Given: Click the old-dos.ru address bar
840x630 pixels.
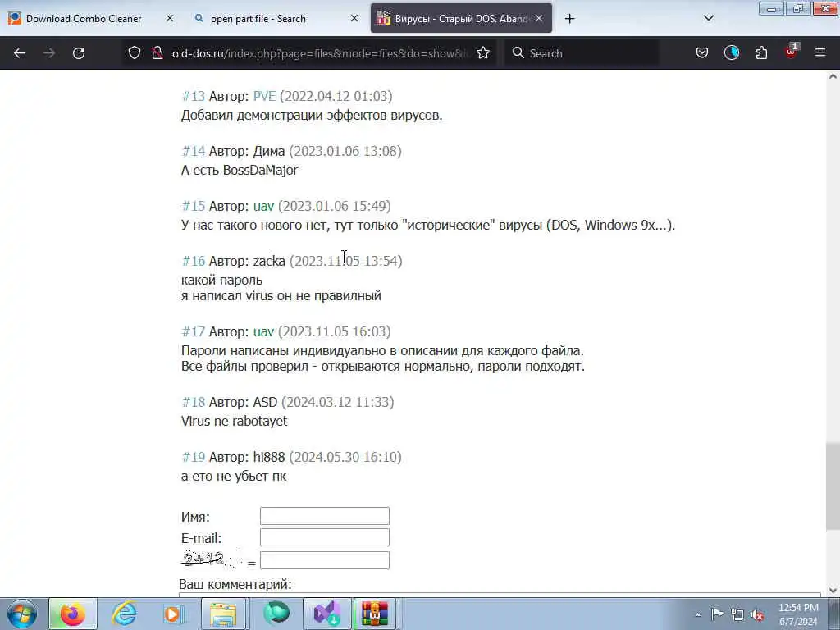Looking at the screenshot, I should click(x=321, y=53).
